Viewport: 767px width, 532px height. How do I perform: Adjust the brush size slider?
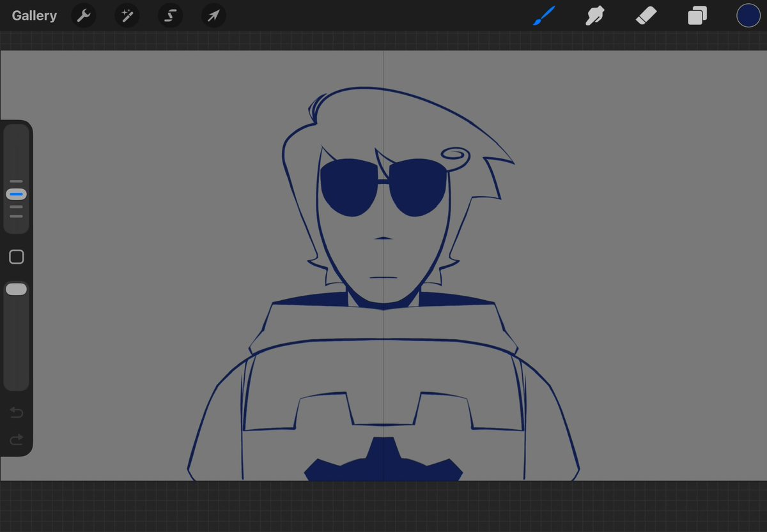pyautogui.click(x=17, y=179)
